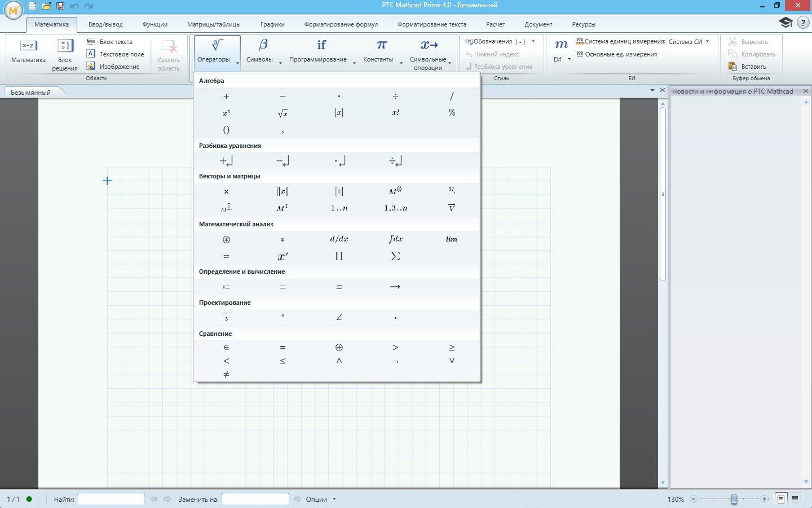Switch to draft view mode
This screenshot has height=508, width=812.
(x=795, y=499)
